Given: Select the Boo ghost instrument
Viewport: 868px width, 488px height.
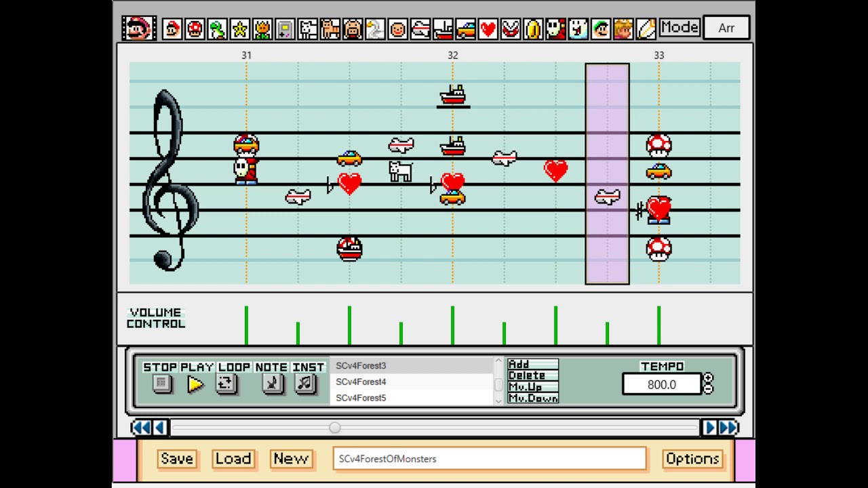Looking at the screenshot, I should click(578, 28).
